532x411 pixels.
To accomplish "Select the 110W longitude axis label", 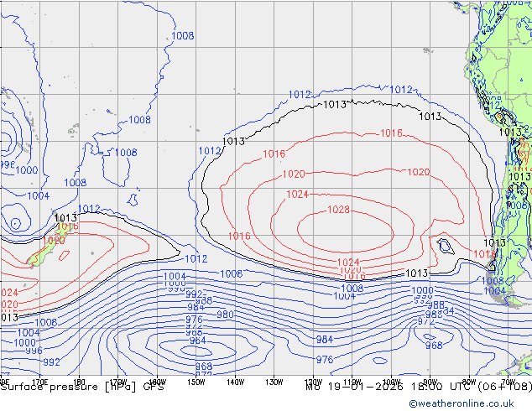I will click(352, 382).
